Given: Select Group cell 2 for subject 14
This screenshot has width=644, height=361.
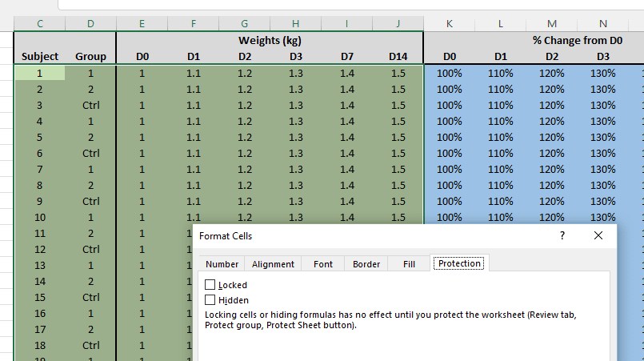Looking at the screenshot, I should tap(90, 281).
